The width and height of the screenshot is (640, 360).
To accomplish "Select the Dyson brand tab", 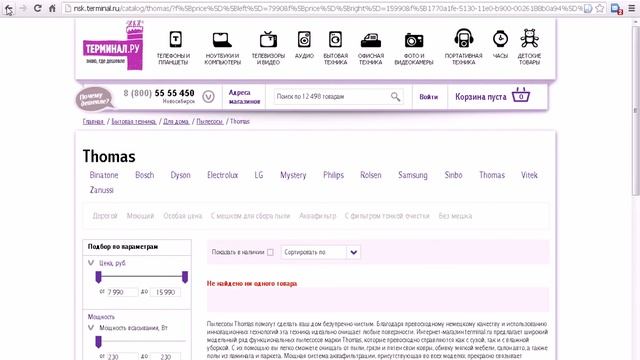I will (180, 175).
